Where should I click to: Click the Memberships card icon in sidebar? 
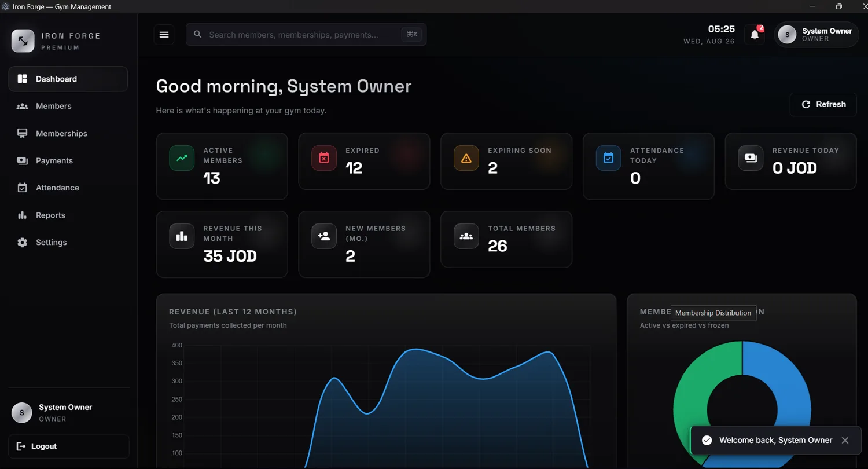click(x=23, y=134)
